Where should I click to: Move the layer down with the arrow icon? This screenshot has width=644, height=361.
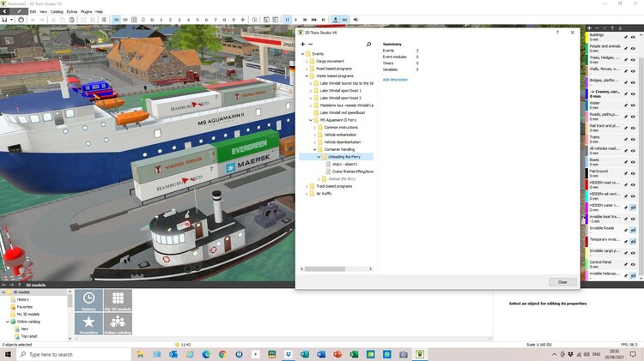point(620,28)
